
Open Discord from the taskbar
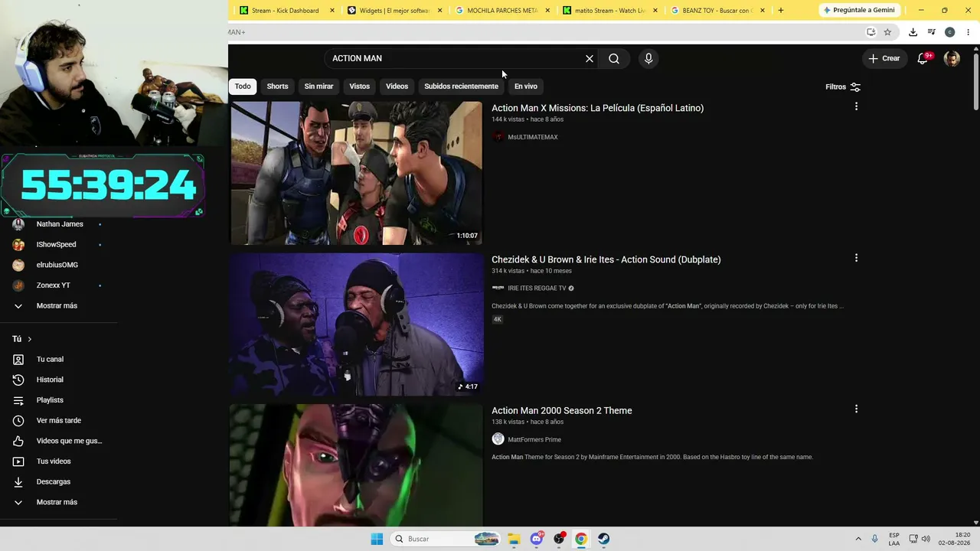(537, 539)
